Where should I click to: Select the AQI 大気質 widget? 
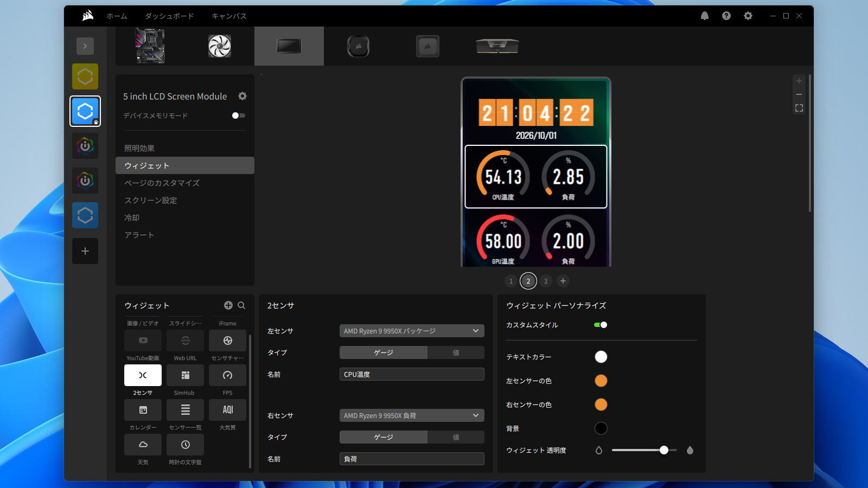click(x=227, y=410)
